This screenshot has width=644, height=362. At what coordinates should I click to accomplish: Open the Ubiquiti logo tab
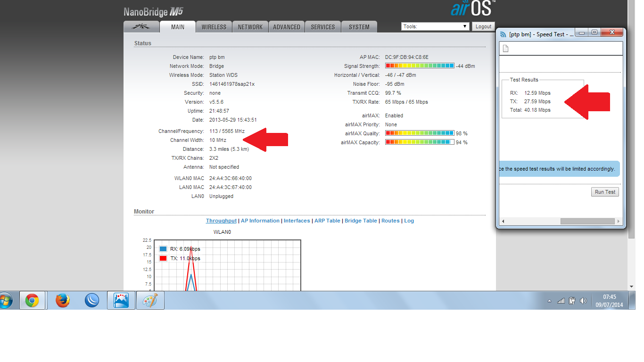[x=141, y=27]
